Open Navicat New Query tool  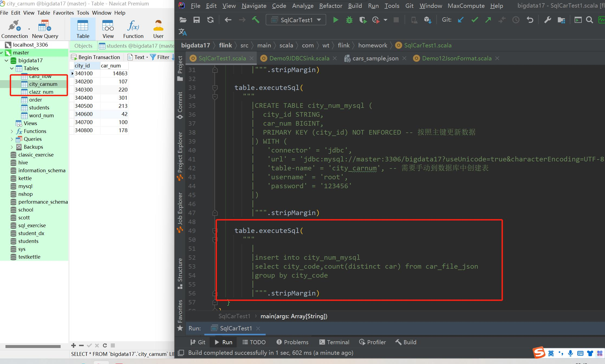(45, 29)
